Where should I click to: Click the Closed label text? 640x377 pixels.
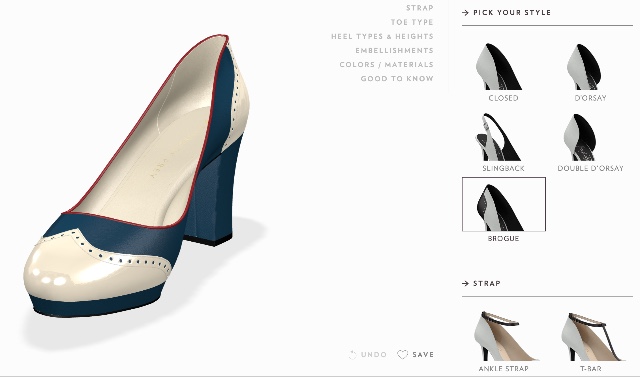[503, 98]
